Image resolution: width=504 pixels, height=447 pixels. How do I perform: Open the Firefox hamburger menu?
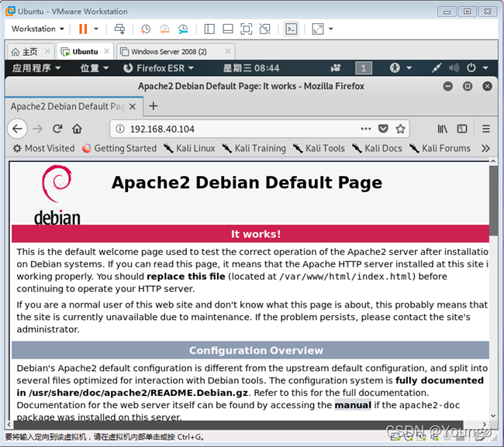point(486,129)
